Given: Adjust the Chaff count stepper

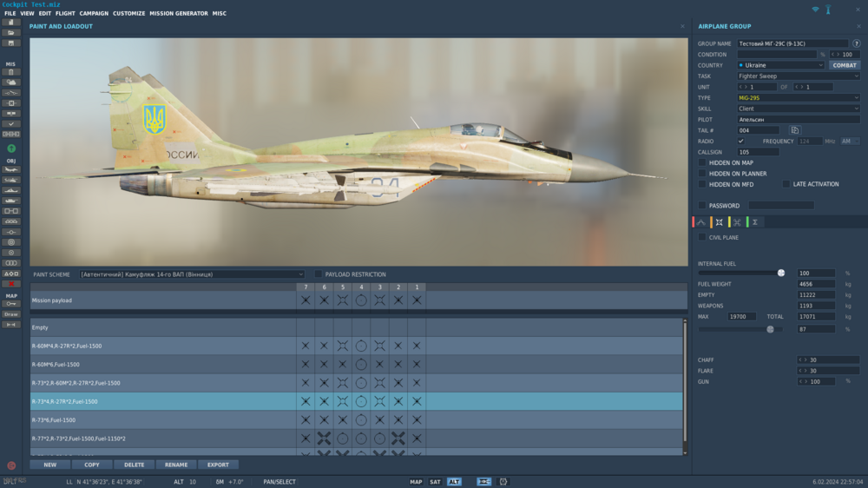Looking at the screenshot, I should pos(828,360).
